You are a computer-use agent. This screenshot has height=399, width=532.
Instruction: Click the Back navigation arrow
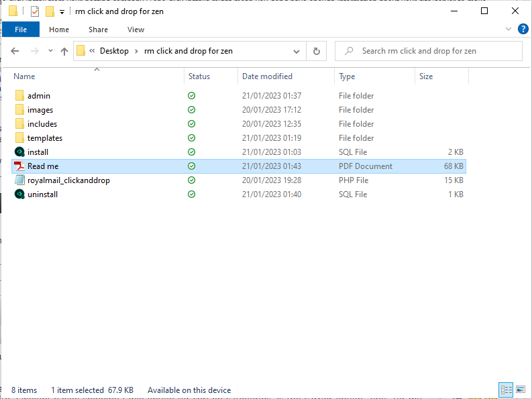click(15, 51)
